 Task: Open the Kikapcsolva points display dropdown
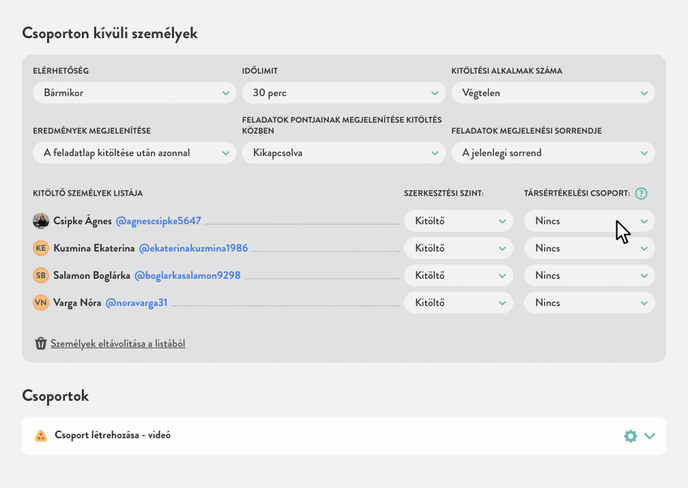tap(343, 153)
